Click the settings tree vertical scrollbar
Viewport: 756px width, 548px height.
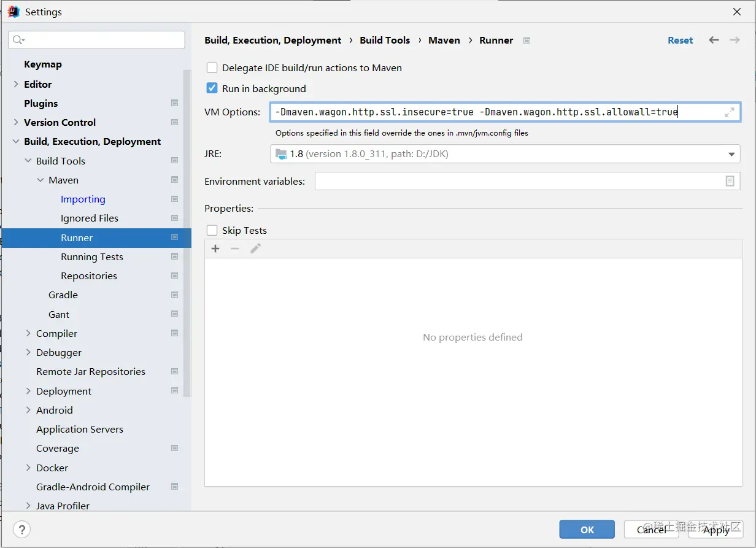188,233
